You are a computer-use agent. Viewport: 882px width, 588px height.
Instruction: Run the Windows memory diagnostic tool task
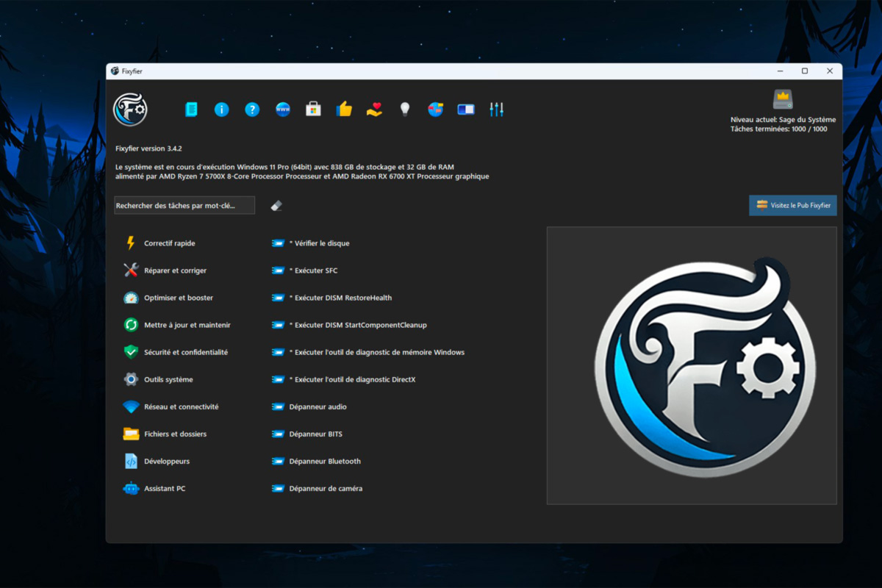coord(368,352)
